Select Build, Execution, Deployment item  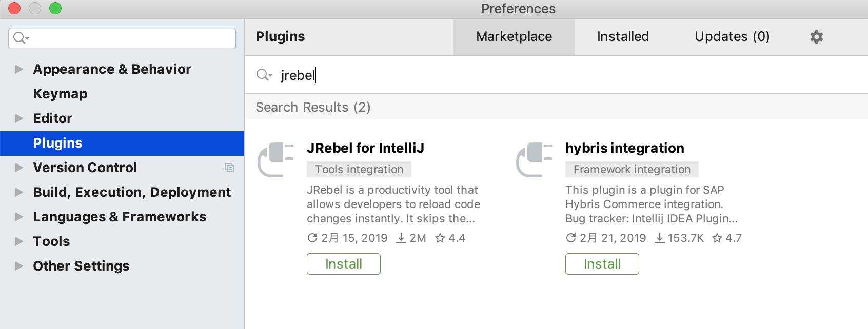pyautogui.click(x=132, y=192)
